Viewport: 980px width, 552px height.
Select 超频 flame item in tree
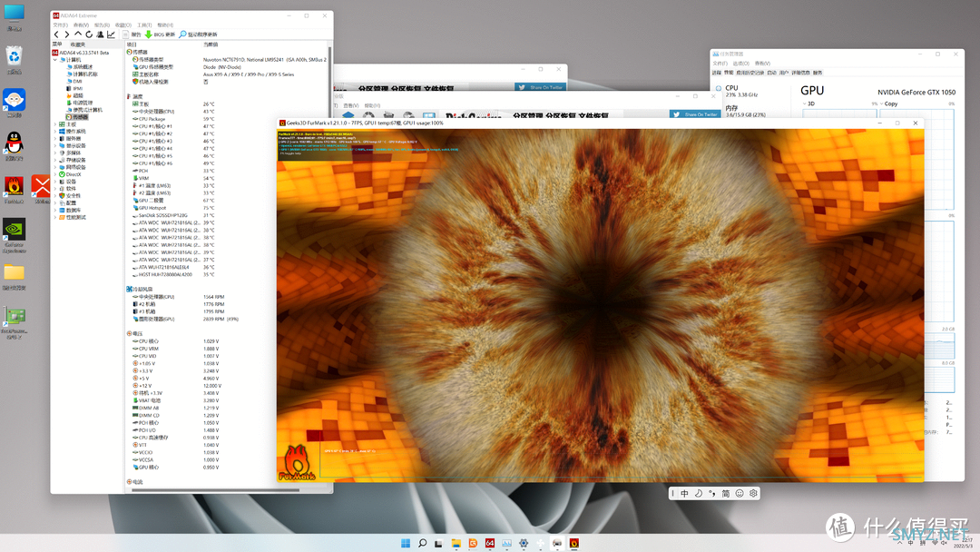pos(75,95)
